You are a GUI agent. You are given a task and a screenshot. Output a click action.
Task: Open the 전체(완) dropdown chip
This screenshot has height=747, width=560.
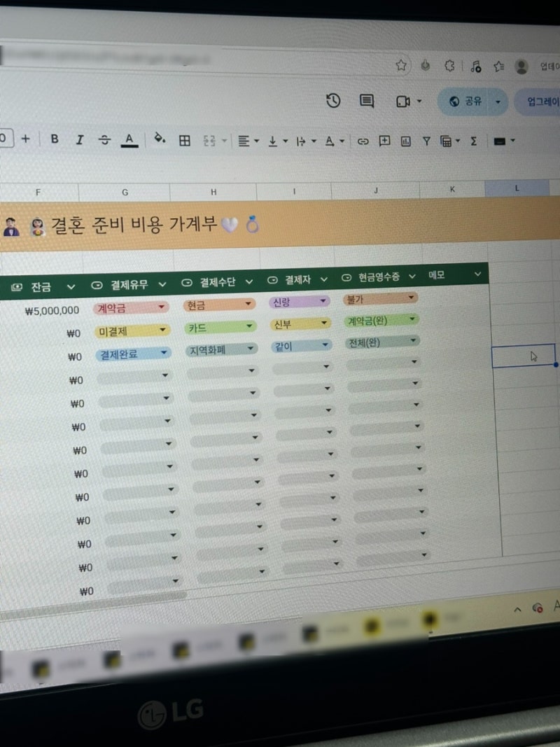point(384,342)
